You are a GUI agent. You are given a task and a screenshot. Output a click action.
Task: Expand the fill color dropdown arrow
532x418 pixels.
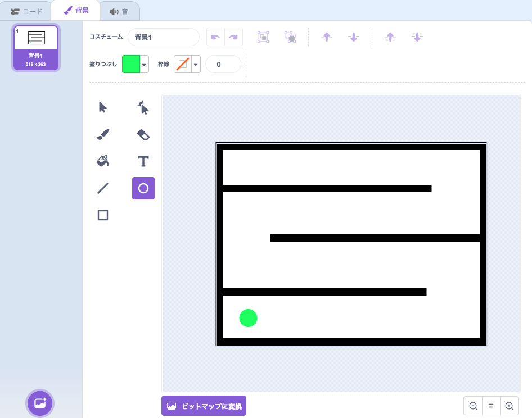click(x=144, y=65)
